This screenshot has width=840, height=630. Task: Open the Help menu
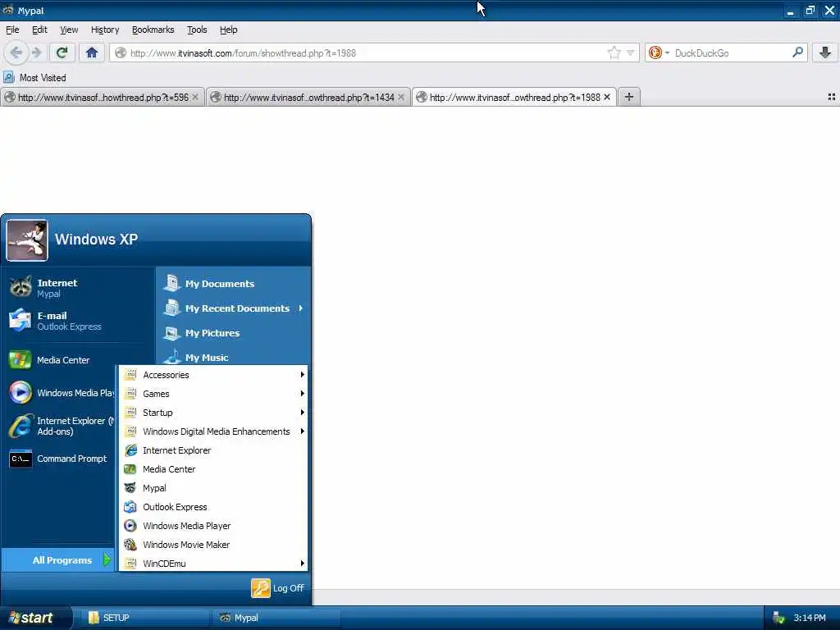click(228, 30)
